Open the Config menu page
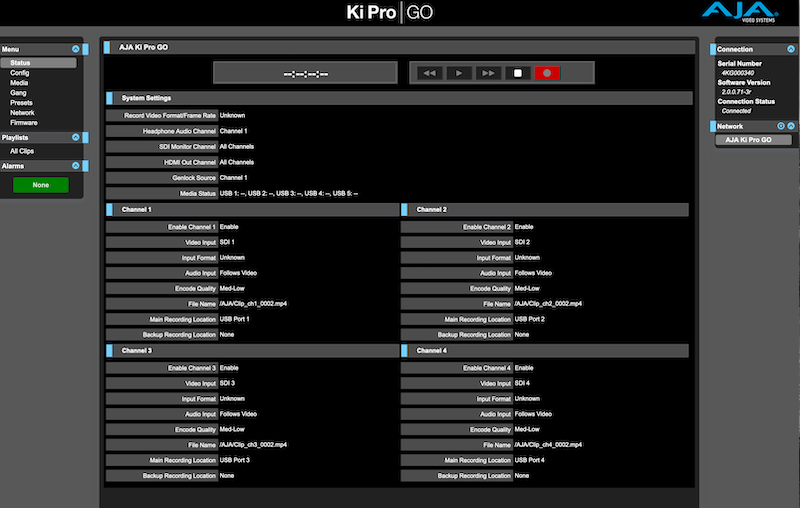The width and height of the screenshot is (800, 508). pos(19,73)
